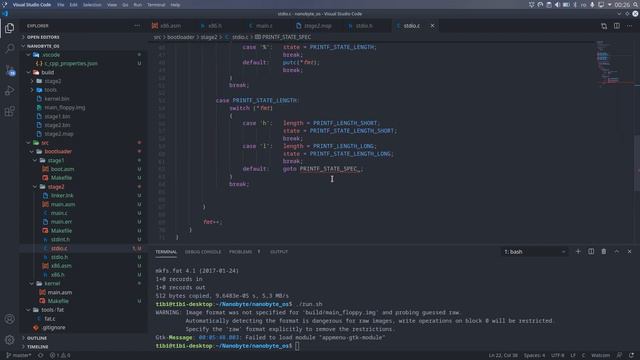Click the editor minimap
The image size is (640, 360).
tap(615, 63)
